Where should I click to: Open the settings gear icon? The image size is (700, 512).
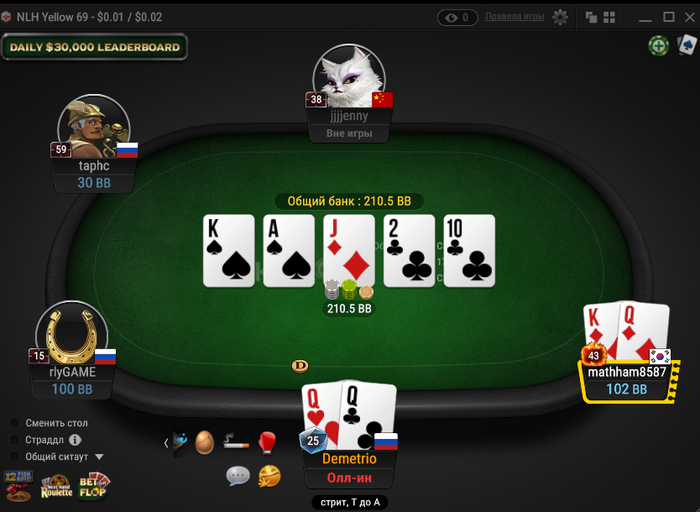[x=560, y=17]
